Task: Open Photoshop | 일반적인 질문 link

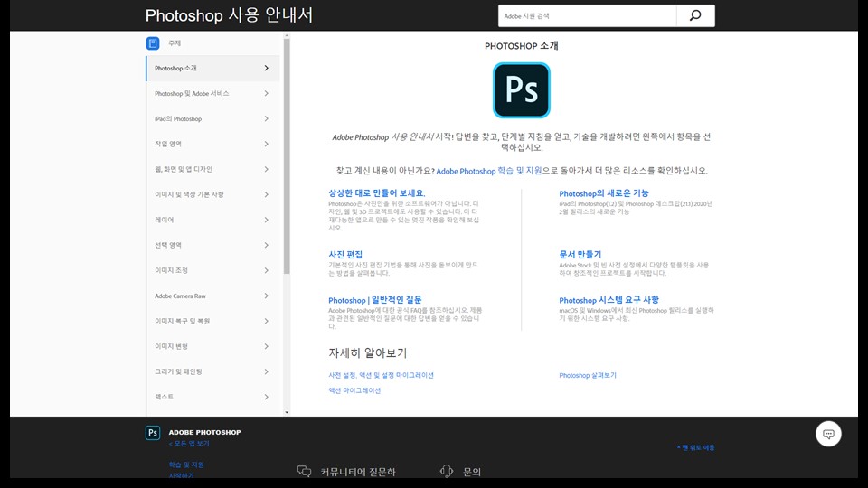Action: [374, 300]
